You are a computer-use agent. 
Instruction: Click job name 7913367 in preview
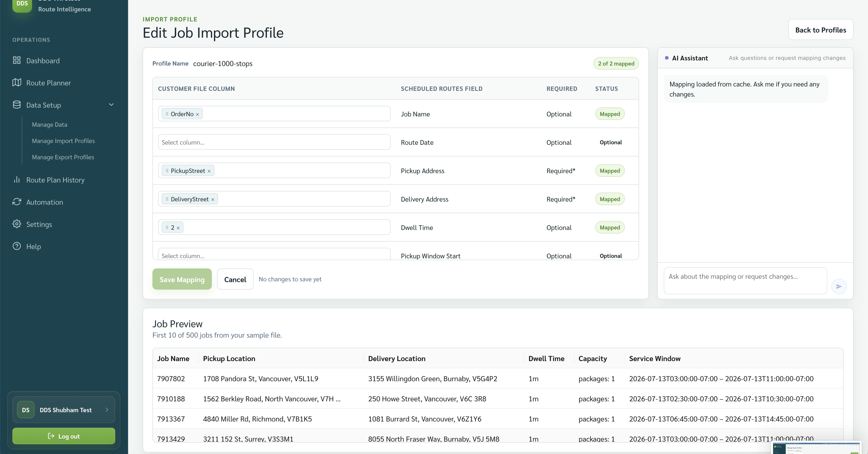171,419
